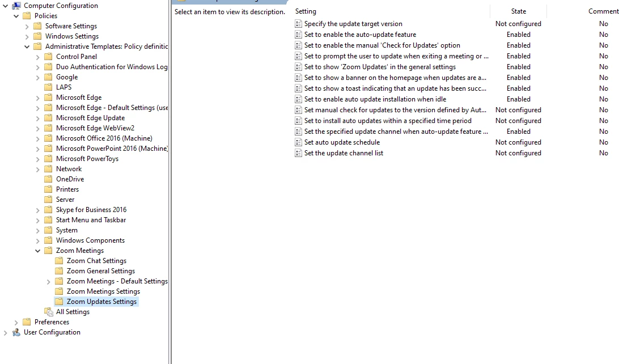
Task: Select 'Set manual check for updates to the version' policy
Action: [x=395, y=110]
